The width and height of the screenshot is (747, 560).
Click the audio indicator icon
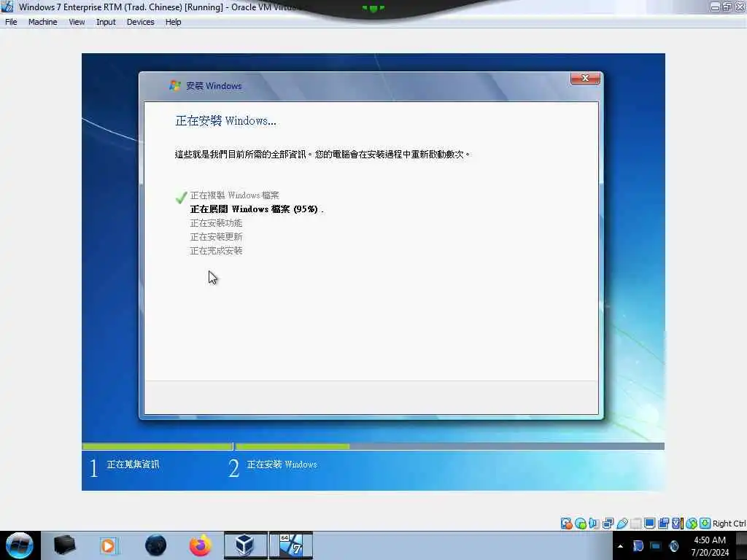point(594,524)
